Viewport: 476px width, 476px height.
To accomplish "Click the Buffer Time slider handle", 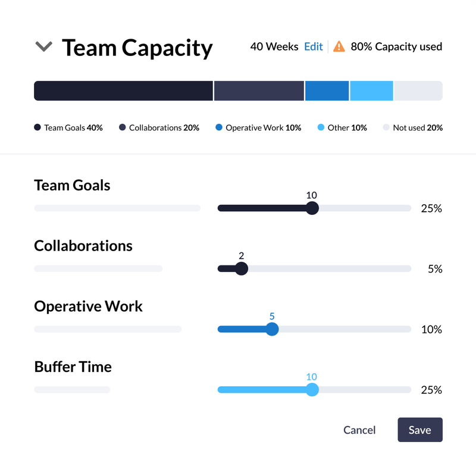I will click(x=312, y=390).
